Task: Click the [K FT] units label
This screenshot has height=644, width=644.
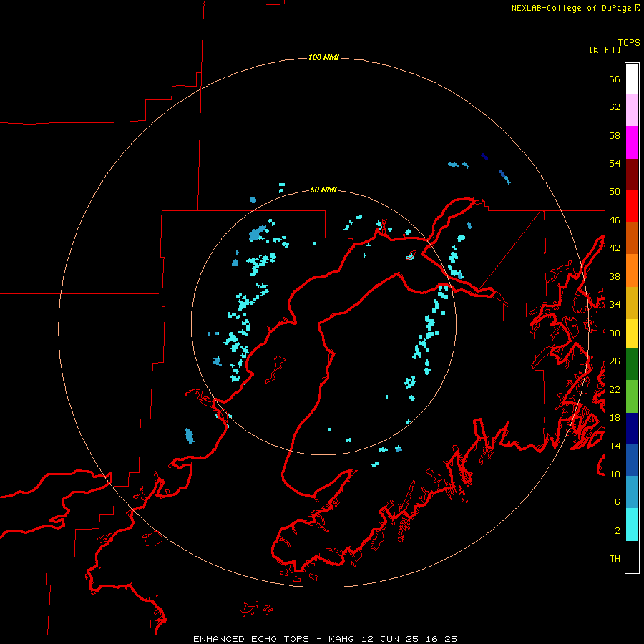Action: tap(605, 50)
